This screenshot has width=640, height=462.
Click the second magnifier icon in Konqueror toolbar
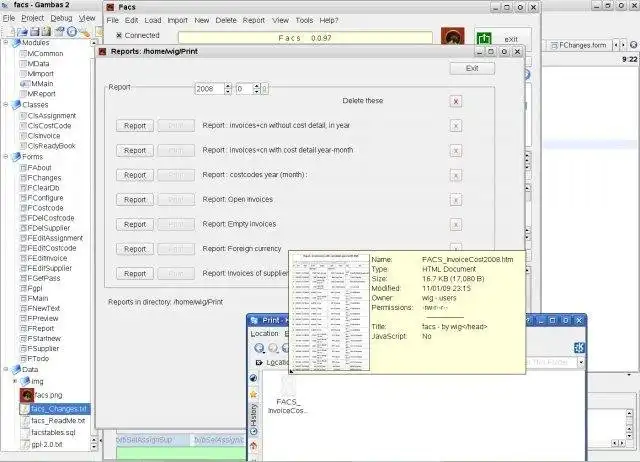[x=273, y=348]
